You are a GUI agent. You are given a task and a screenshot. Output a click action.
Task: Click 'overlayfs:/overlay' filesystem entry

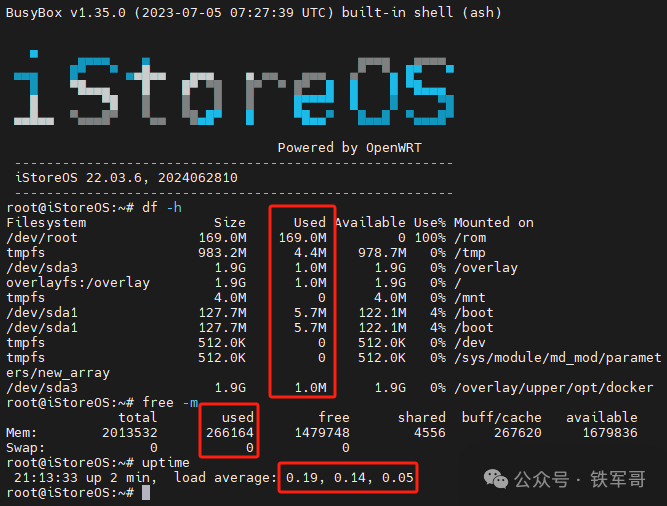pos(78,282)
